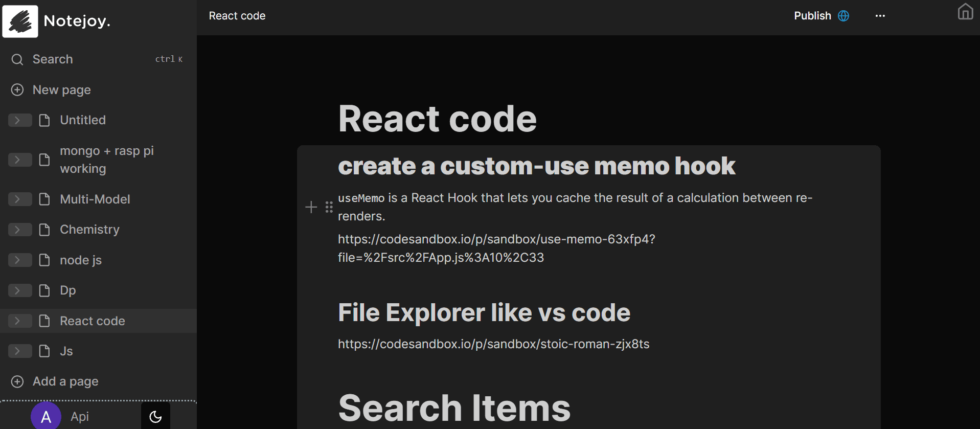The width and height of the screenshot is (980, 429).
Task: Open the Dp page in sidebar
Action: click(67, 290)
